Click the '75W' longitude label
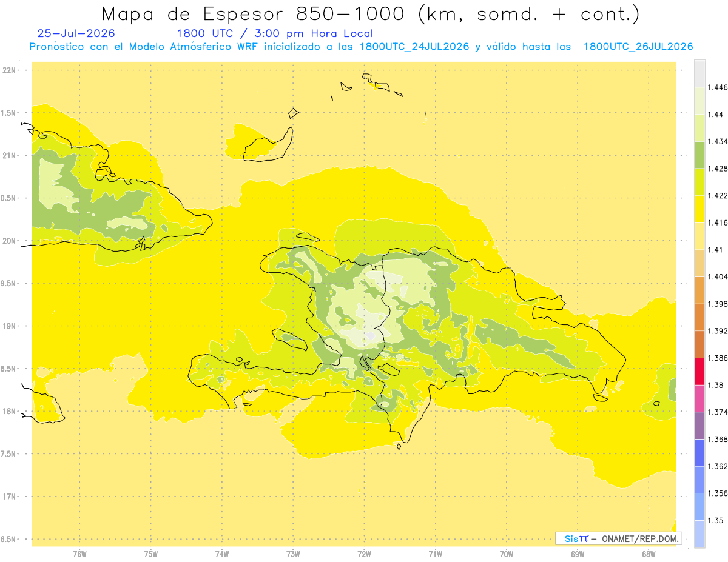The width and height of the screenshot is (728, 562). pyautogui.click(x=151, y=554)
